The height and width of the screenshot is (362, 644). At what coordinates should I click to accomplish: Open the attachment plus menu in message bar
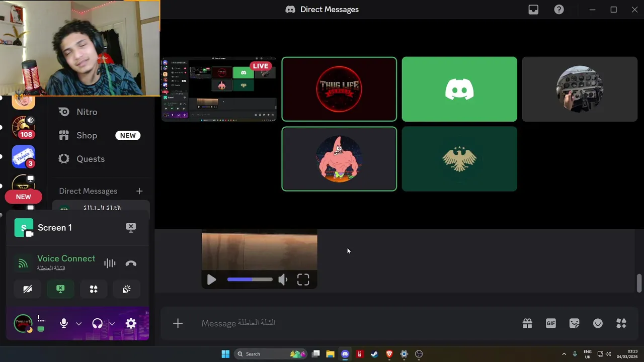178,323
